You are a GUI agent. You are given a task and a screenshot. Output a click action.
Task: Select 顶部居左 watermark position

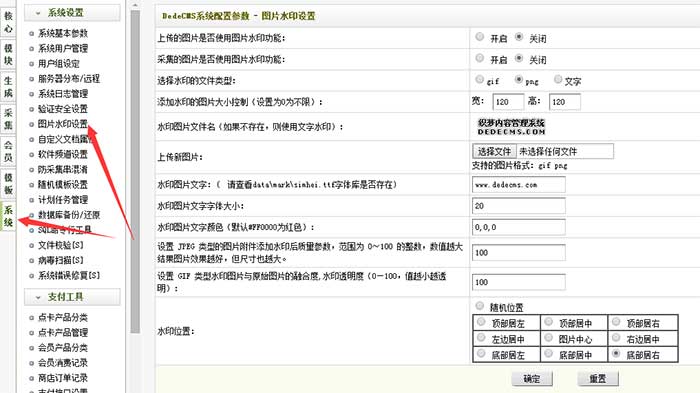[x=481, y=322]
